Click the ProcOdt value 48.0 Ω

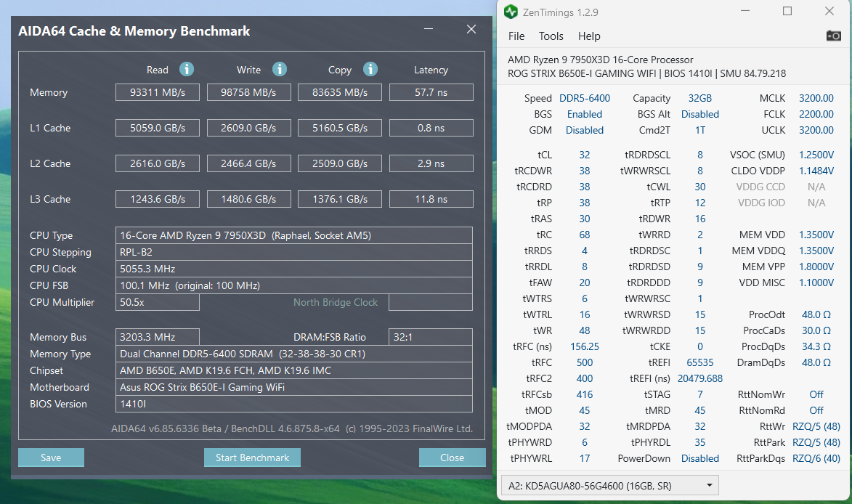816,314
